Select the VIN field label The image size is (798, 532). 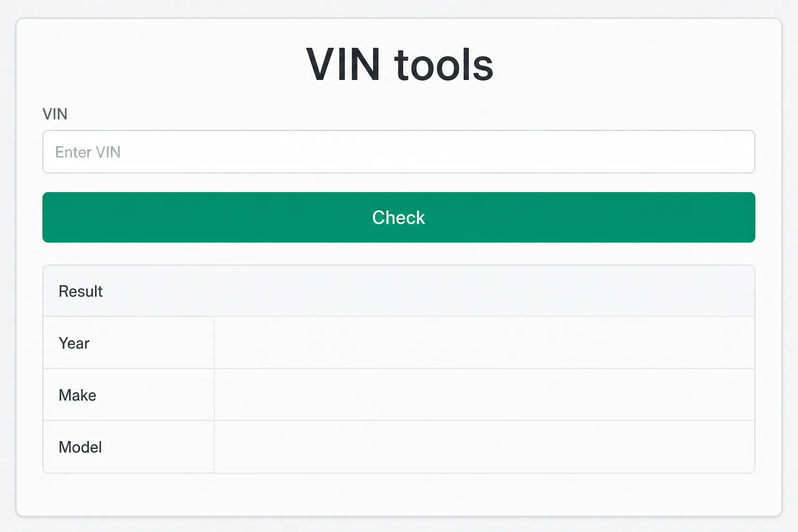tap(55, 114)
